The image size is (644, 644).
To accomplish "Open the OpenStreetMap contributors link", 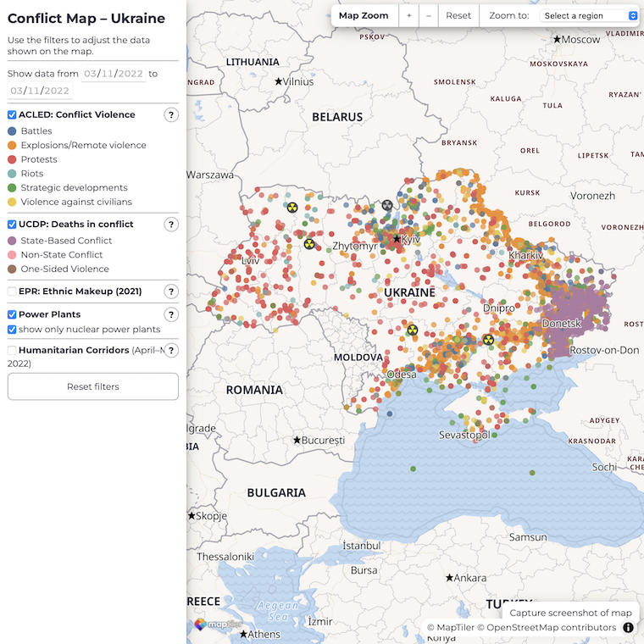I will 550,628.
